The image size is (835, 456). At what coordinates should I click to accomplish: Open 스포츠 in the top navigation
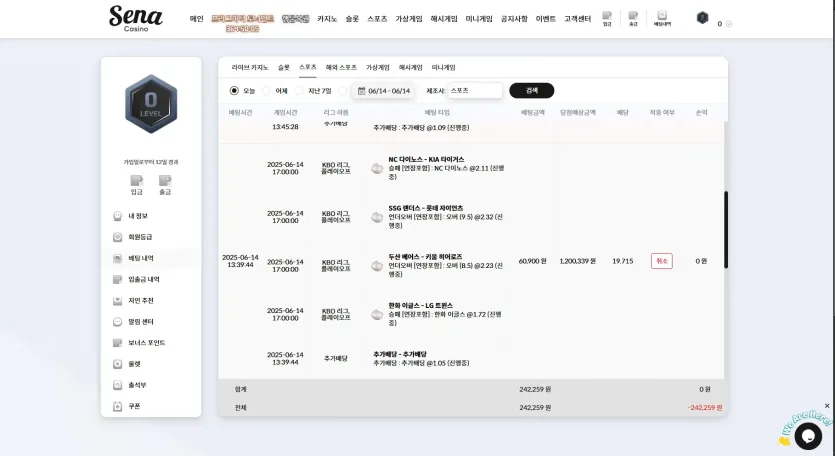377,19
